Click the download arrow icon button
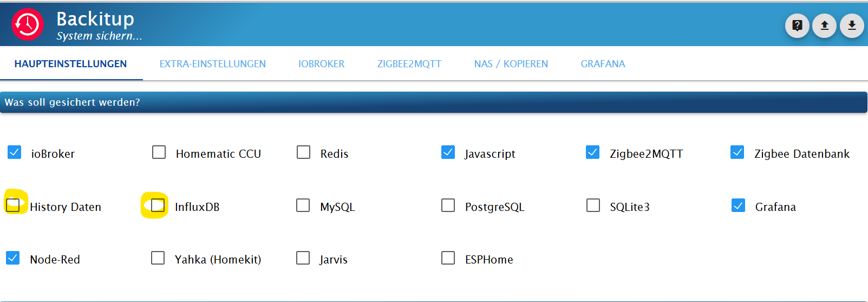The image size is (868, 302). click(852, 25)
